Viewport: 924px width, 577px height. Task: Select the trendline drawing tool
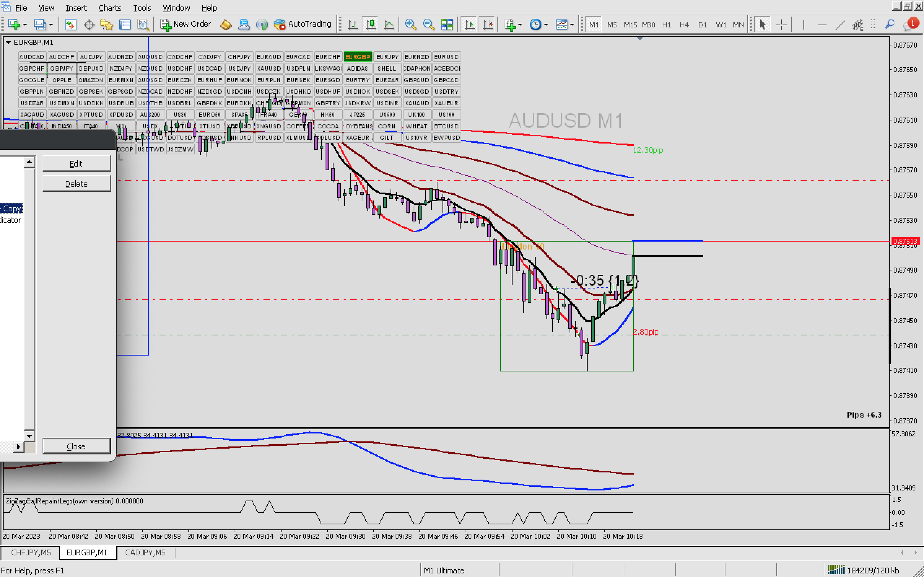(840, 25)
